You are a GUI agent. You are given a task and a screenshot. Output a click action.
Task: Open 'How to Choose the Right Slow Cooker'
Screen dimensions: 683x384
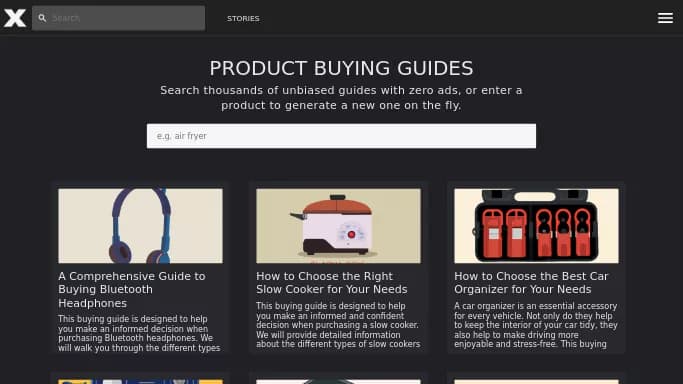332,283
